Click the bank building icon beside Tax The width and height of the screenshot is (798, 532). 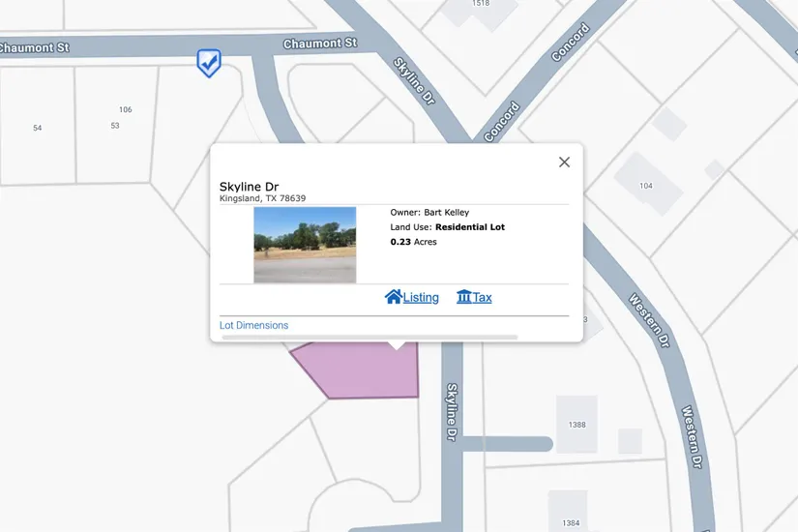pyautogui.click(x=463, y=297)
